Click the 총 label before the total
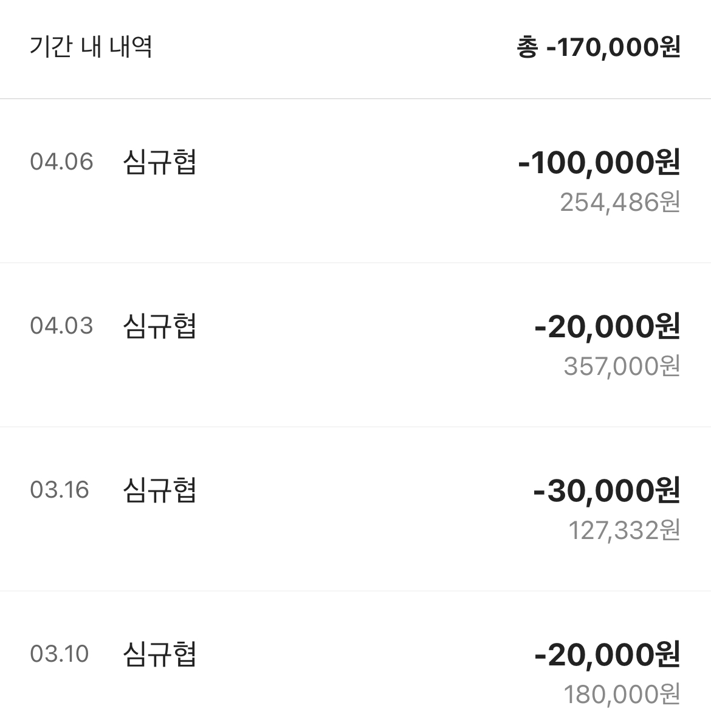711x728 pixels. (x=527, y=47)
